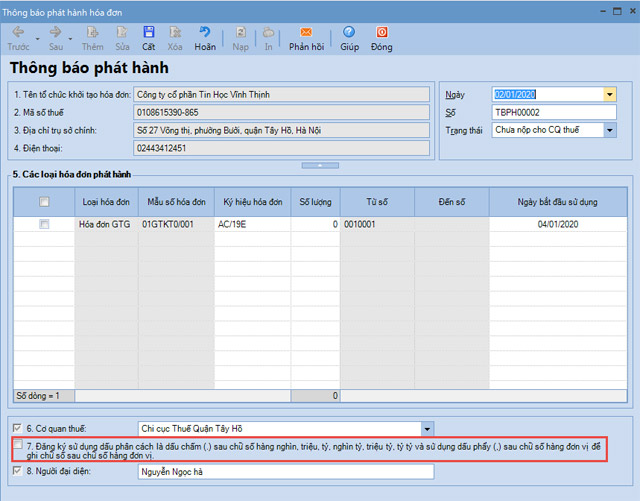Click the Số input field TBPH00002
Screen dimensions: 640x501
[553, 112]
